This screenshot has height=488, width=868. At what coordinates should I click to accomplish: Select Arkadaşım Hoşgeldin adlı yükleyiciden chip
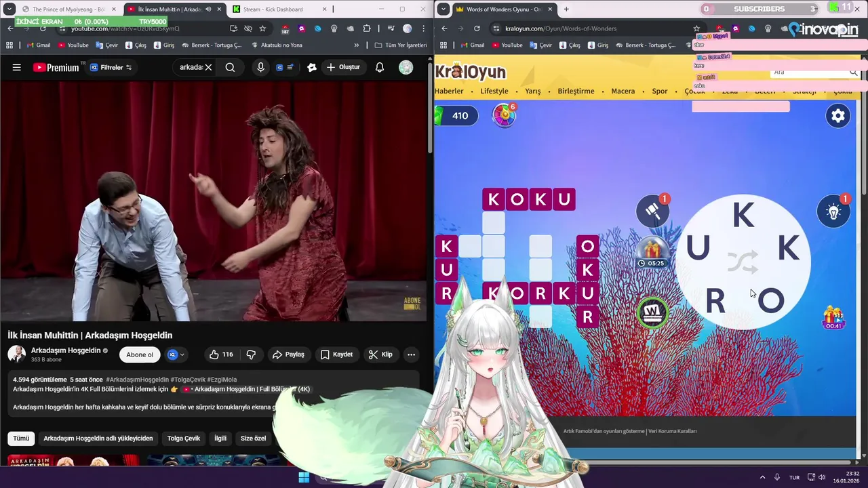tap(98, 439)
